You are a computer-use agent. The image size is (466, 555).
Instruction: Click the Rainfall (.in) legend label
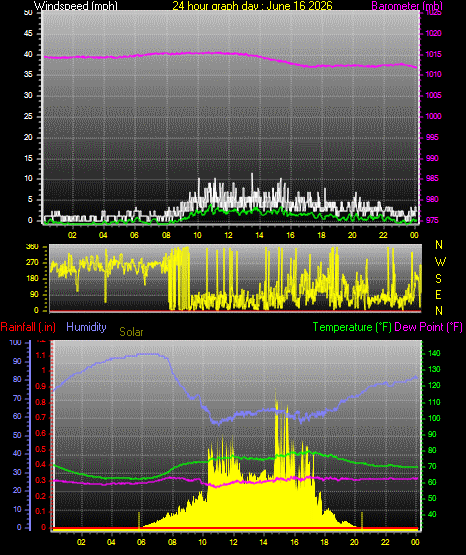click(x=28, y=327)
